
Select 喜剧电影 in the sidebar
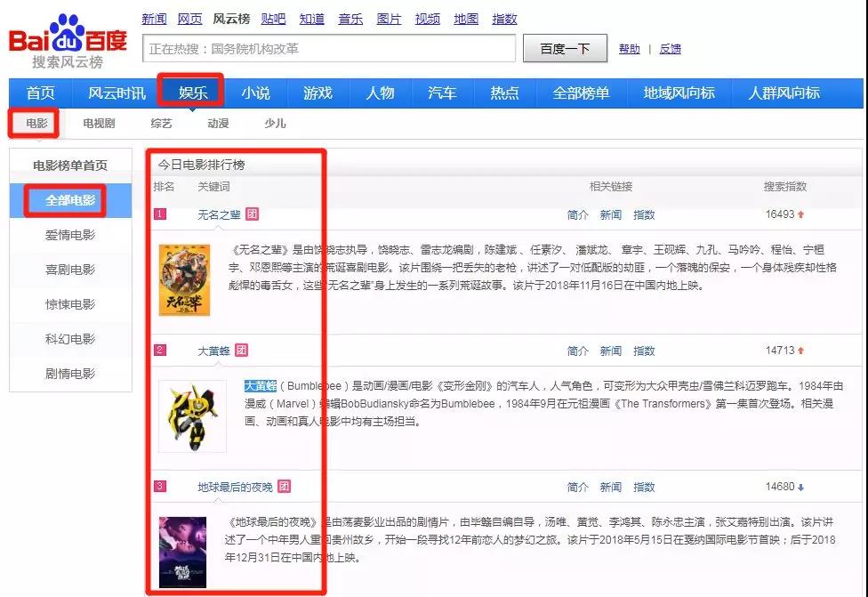(x=70, y=270)
